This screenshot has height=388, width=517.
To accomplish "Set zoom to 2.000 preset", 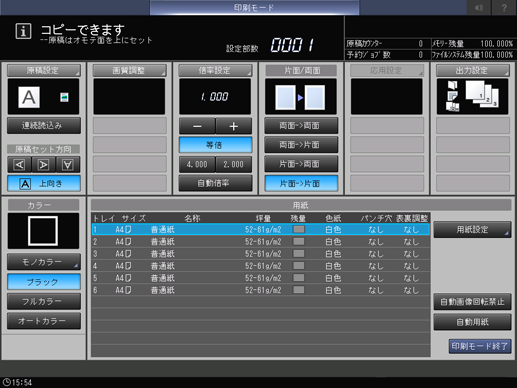I will (234, 164).
